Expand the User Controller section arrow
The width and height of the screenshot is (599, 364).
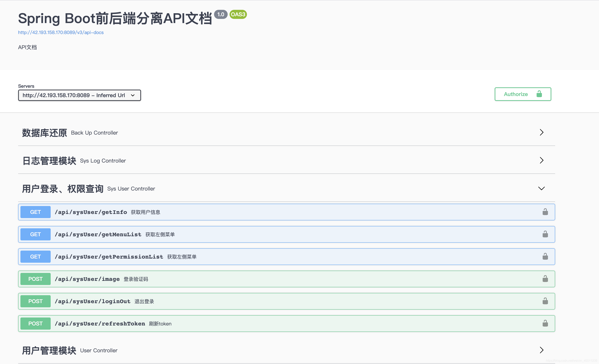click(x=541, y=350)
